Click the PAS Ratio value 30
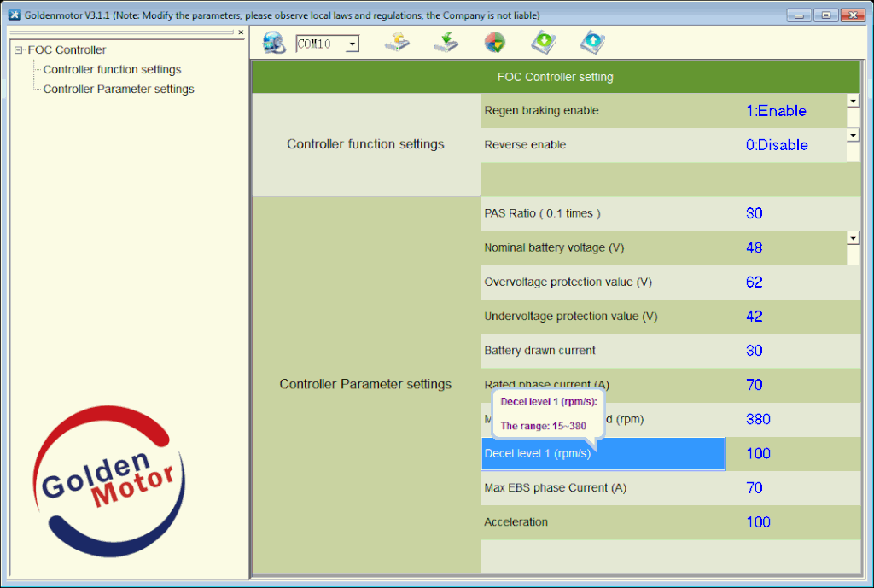874x588 pixels. pyautogui.click(x=755, y=214)
